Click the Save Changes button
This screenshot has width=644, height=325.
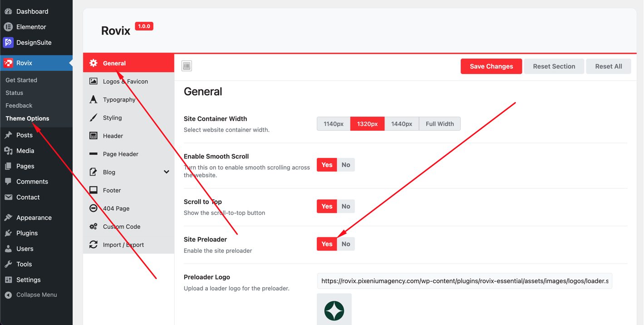[x=491, y=66]
